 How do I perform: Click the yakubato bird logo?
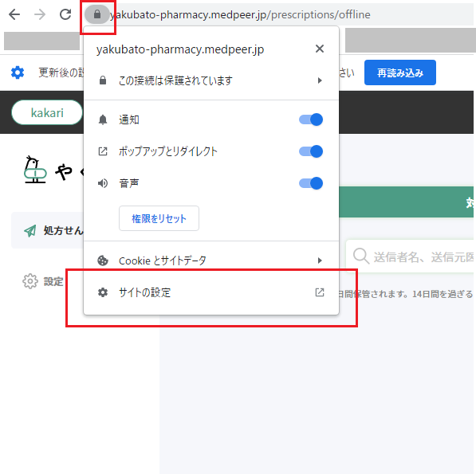coord(35,170)
